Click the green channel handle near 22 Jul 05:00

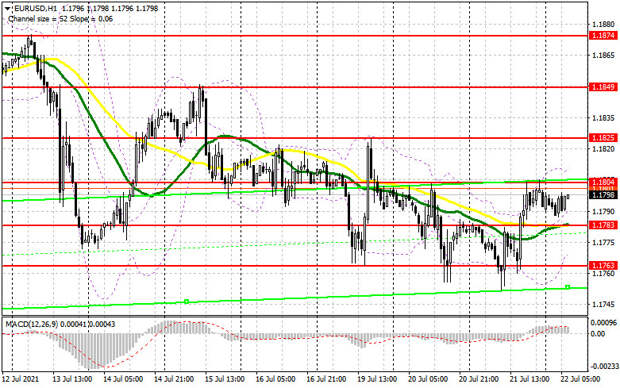567,287
